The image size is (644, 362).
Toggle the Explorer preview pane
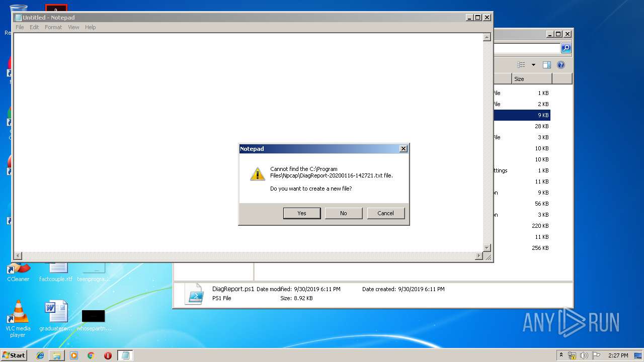[x=547, y=65]
